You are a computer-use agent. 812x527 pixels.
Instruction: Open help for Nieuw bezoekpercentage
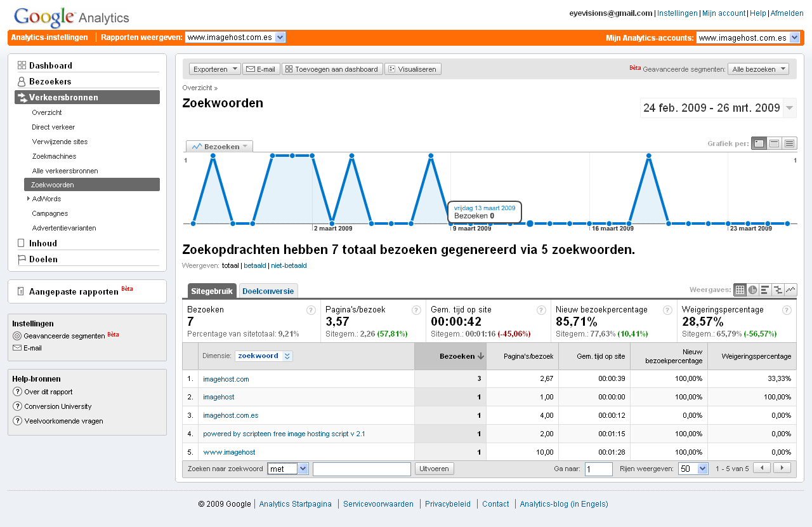click(x=667, y=310)
